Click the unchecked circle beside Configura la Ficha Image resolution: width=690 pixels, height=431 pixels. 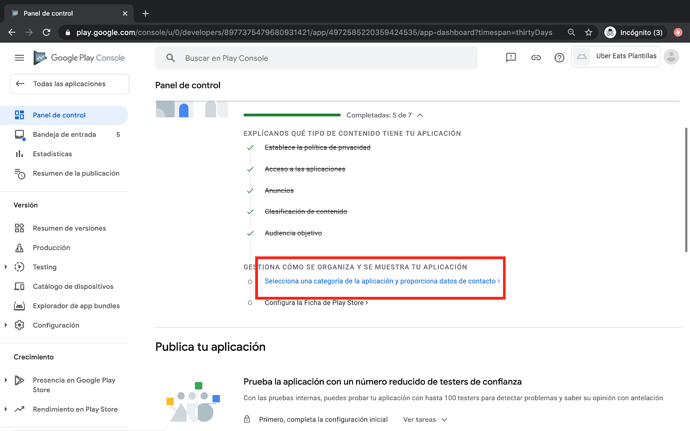click(x=250, y=303)
